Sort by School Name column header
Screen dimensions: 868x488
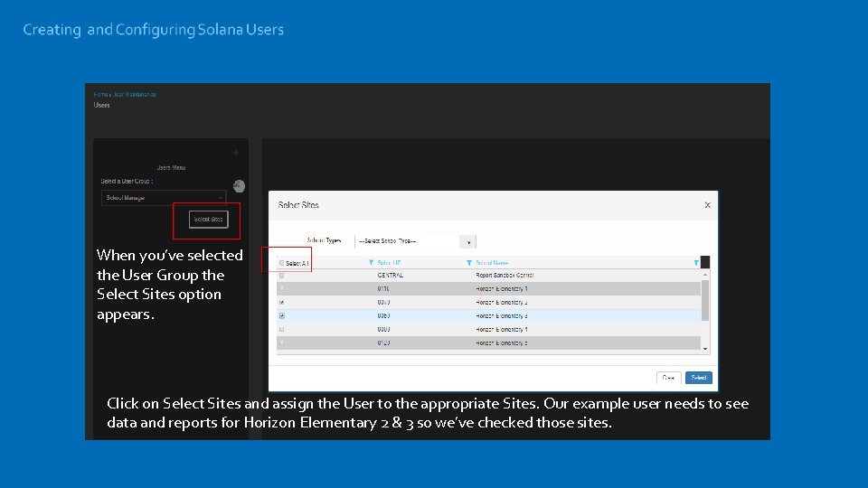(492, 263)
